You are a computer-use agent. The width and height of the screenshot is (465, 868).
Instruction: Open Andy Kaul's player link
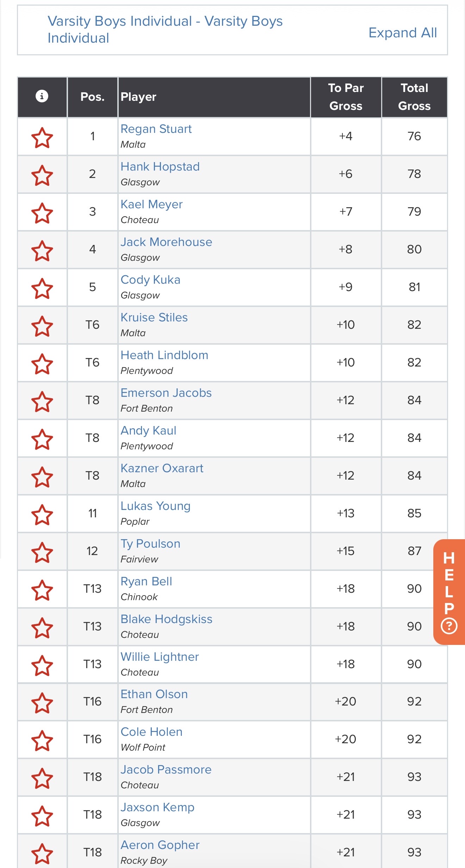coord(148,430)
